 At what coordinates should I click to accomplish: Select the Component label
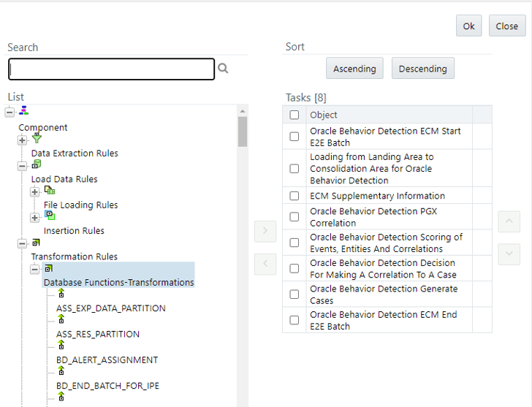(42, 128)
